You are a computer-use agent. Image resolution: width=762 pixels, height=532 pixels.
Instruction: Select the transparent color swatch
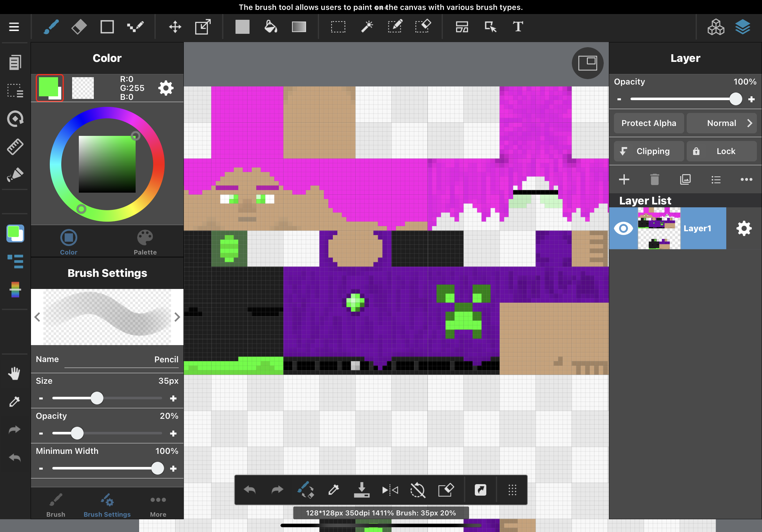(x=83, y=88)
